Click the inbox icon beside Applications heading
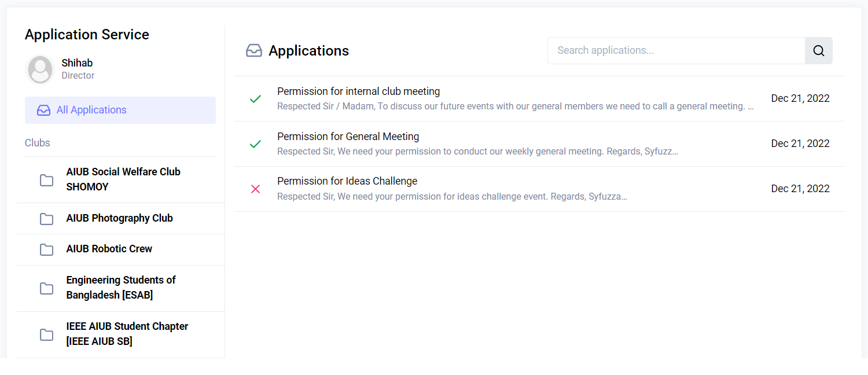The width and height of the screenshot is (868, 375). coord(254,51)
